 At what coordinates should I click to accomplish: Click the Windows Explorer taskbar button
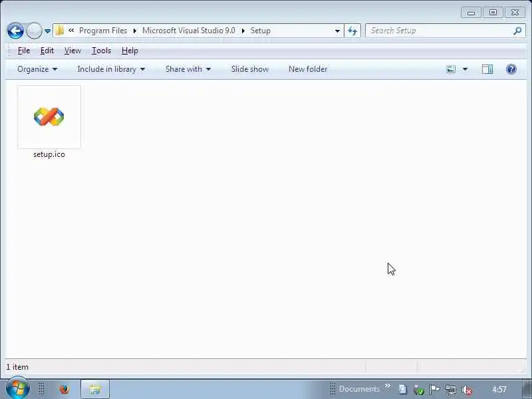[x=95, y=389]
